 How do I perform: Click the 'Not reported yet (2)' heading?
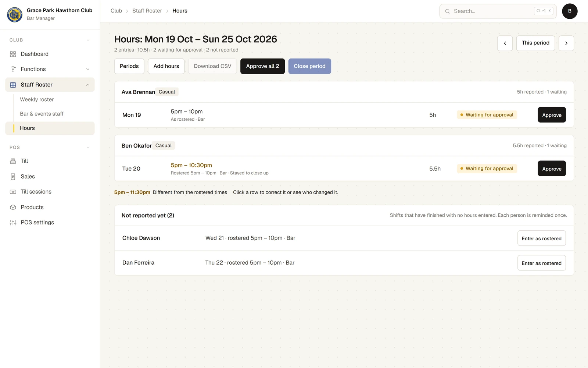[x=148, y=215]
